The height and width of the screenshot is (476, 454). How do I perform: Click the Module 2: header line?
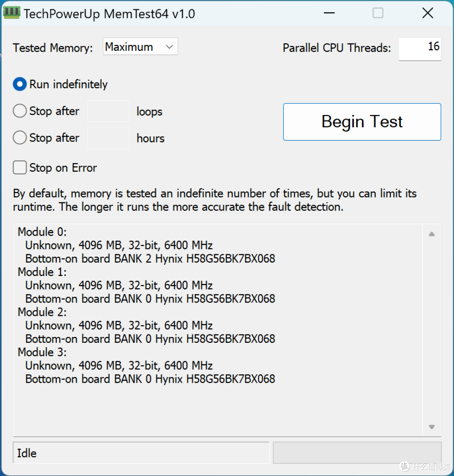click(x=42, y=312)
